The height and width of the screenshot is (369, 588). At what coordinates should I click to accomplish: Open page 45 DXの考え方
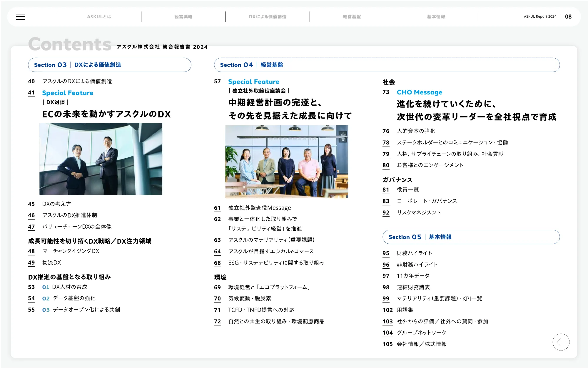click(56, 204)
